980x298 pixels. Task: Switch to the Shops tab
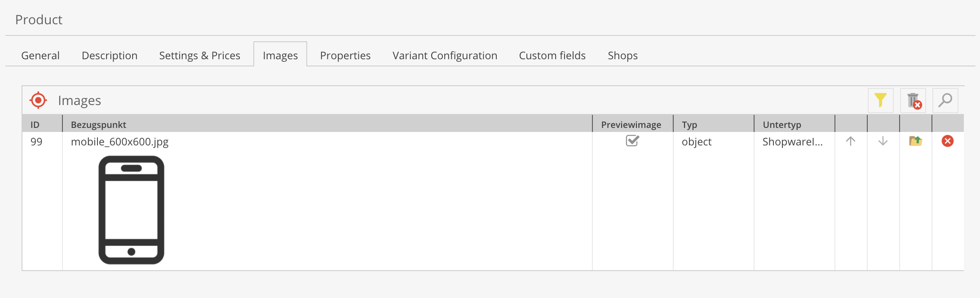[622, 56]
